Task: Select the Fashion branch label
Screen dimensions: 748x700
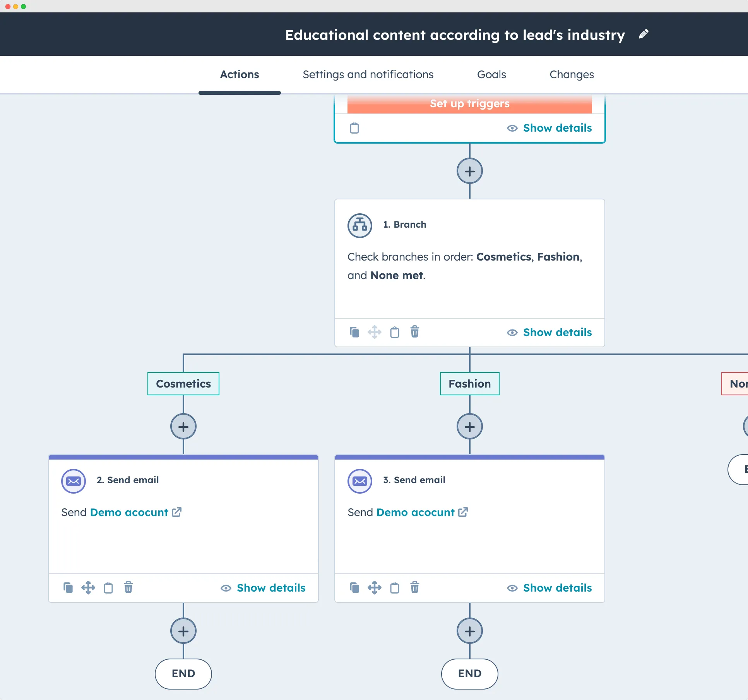Action: click(470, 384)
